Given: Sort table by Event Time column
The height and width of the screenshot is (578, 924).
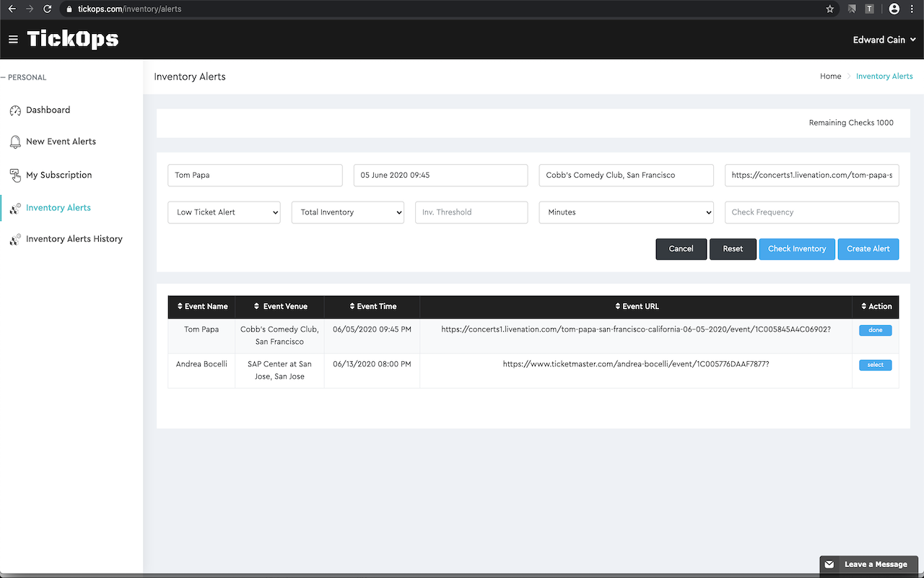Looking at the screenshot, I should 372,306.
